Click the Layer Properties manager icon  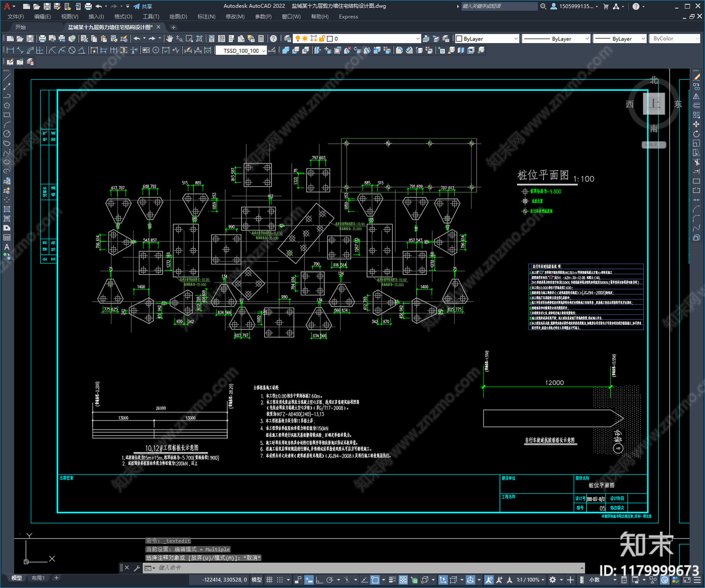[x=288, y=39]
